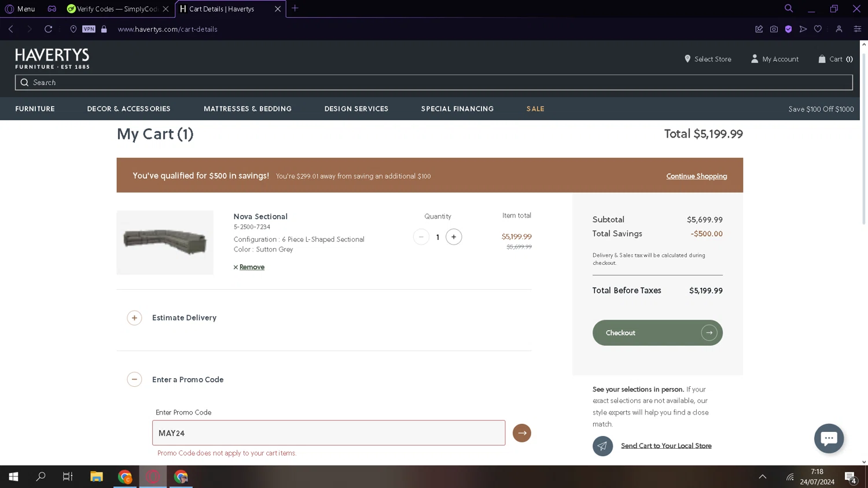868x488 pixels.
Task: Open My Account
Action: (774, 59)
